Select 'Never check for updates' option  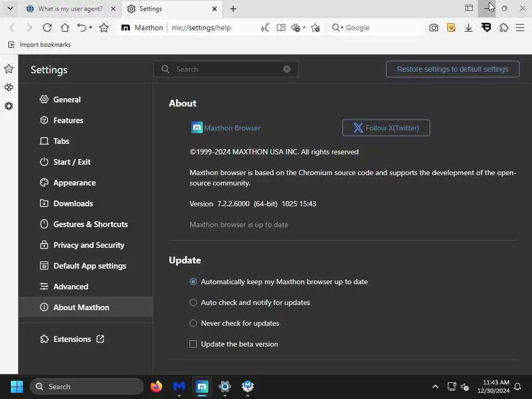tap(193, 323)
